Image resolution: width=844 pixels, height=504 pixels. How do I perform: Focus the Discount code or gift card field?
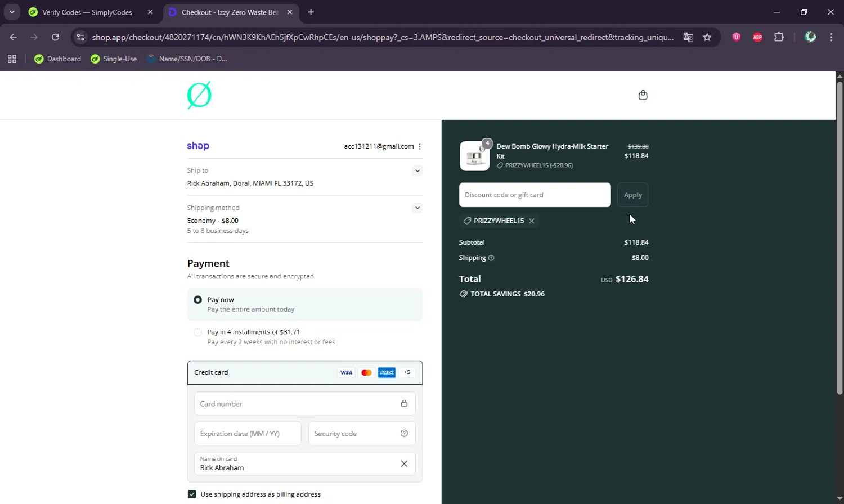click(x=535, y=195)
